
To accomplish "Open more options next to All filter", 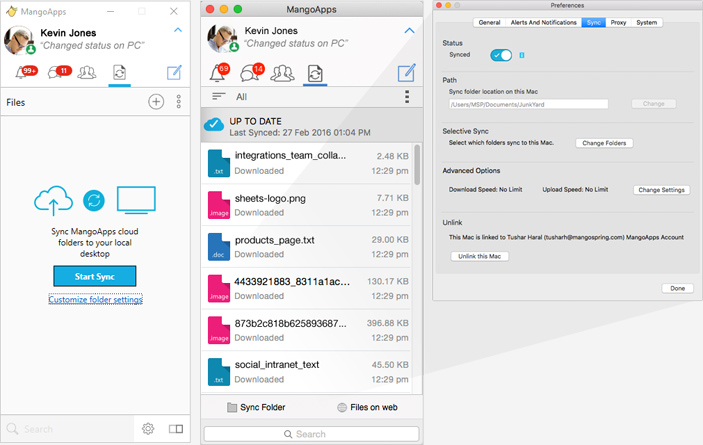I will 407,97.
